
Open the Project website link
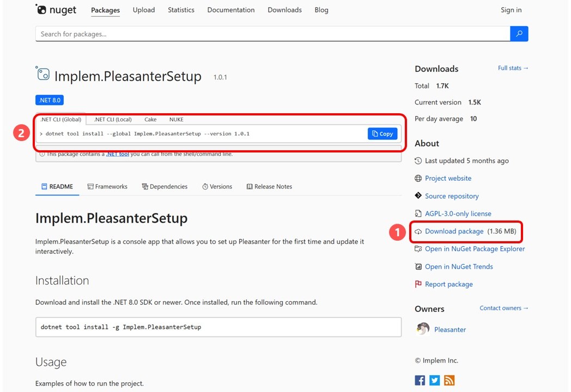click(x=448, y=179)
